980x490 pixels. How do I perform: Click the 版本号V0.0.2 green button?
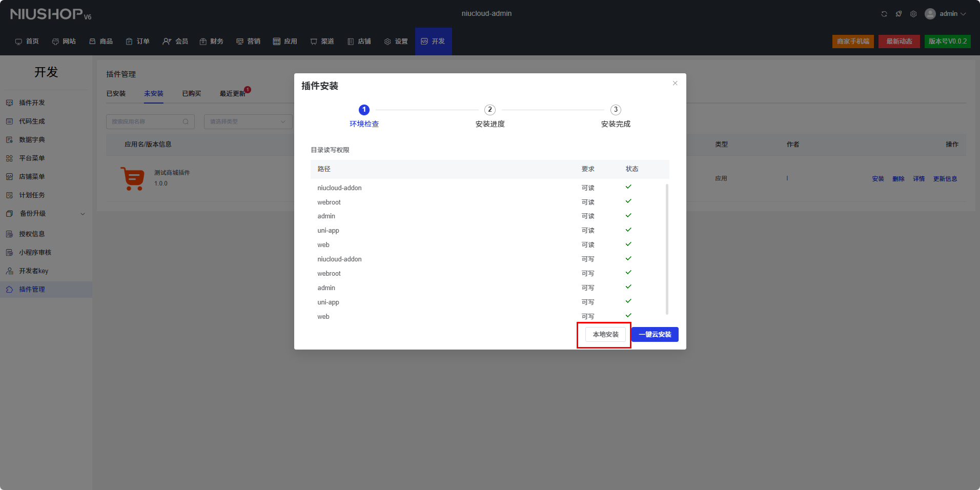947,41
